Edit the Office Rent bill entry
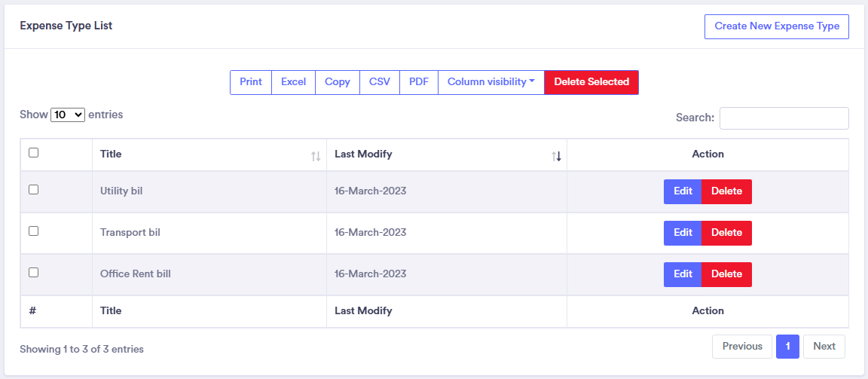The width and height of the screenshot is (868, 379). coord(683,274)
